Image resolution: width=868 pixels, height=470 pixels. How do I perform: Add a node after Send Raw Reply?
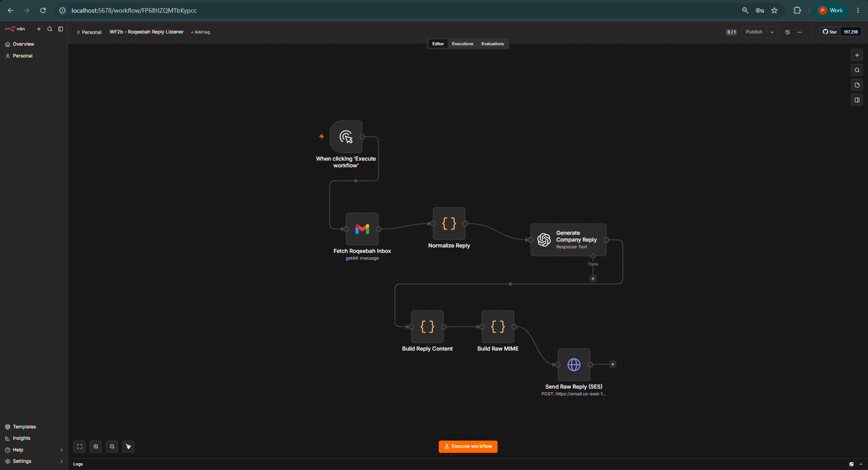click(x=613, y=365)
